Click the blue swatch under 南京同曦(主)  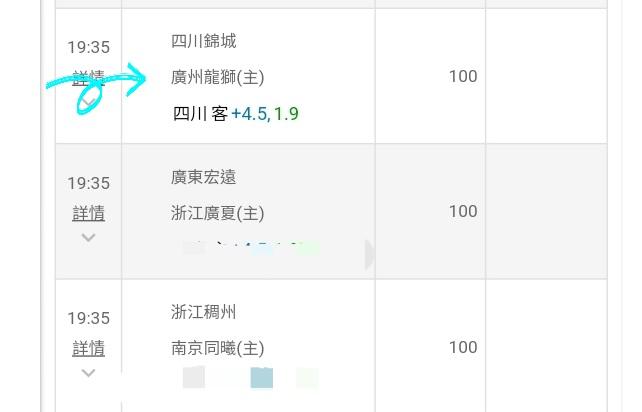pos(262,377)
